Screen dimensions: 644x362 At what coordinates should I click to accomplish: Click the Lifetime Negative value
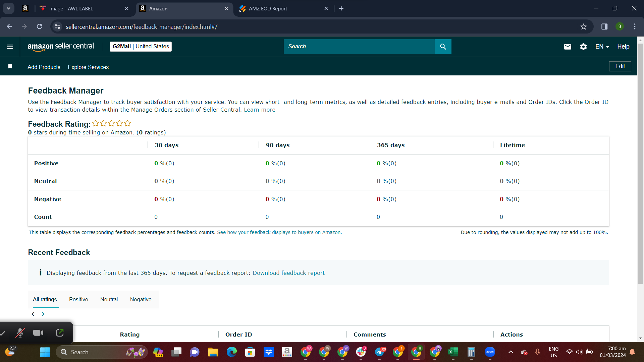tap(509, 199)
